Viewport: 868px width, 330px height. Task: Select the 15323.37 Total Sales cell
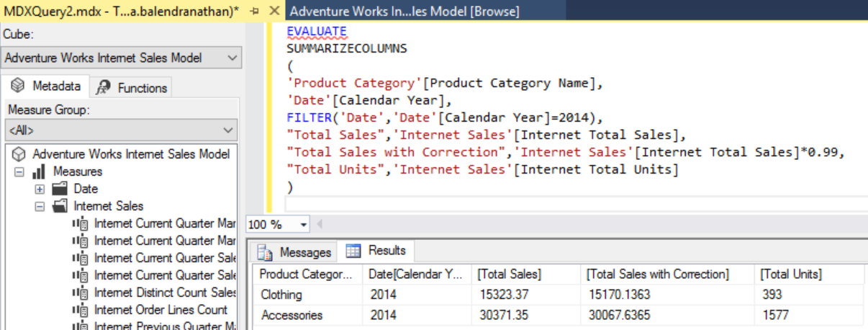[x=526, y=295]
